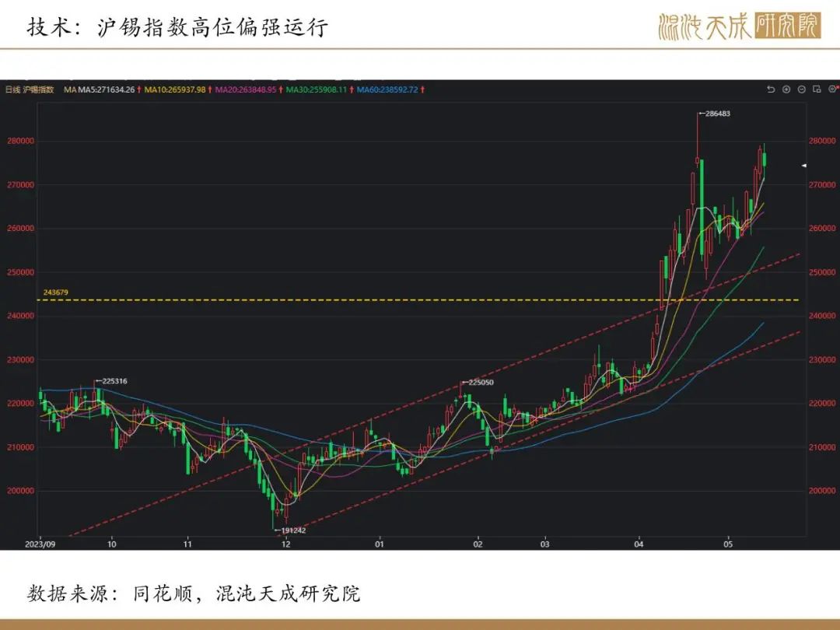The height and width of the screenshot is (630, 840).
Task: Click the slide title 技术：沪锡指数高位偏强运行
Action: pyautogui.click(x=177, y=26)
